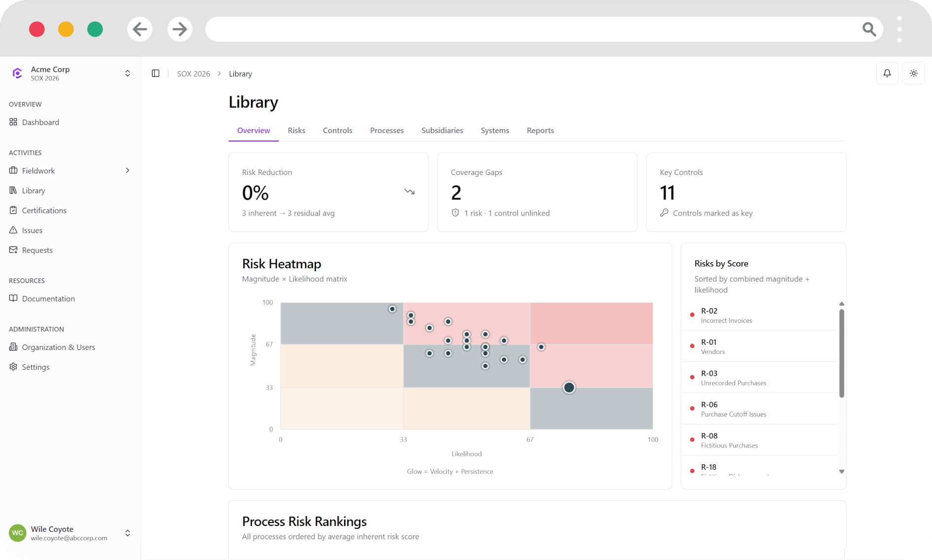Expand the Fieldwork submenu chevron
Image resolution: width=932 pixels, height=560 pixels.
(128, 171)
